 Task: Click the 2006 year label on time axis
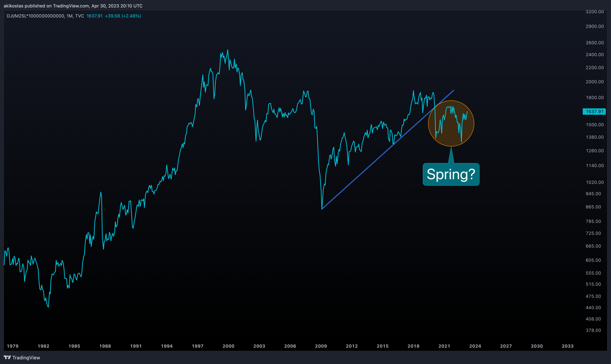290,346
